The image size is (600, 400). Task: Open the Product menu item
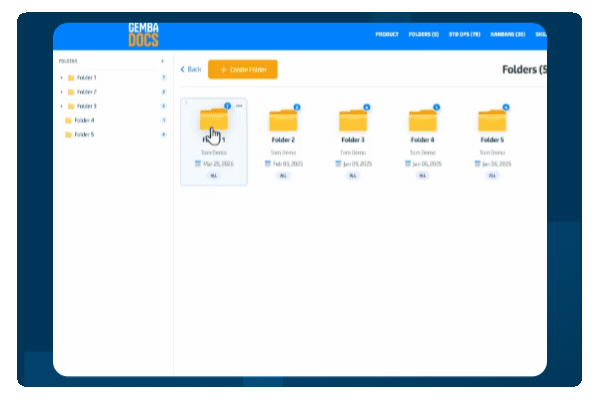[x=387, y=35]
